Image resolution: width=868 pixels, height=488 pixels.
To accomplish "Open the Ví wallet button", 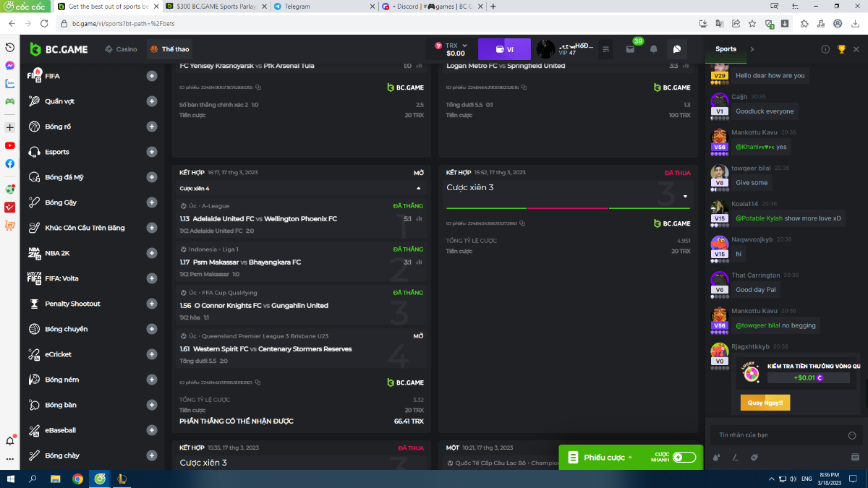I will tap(504, 49).
